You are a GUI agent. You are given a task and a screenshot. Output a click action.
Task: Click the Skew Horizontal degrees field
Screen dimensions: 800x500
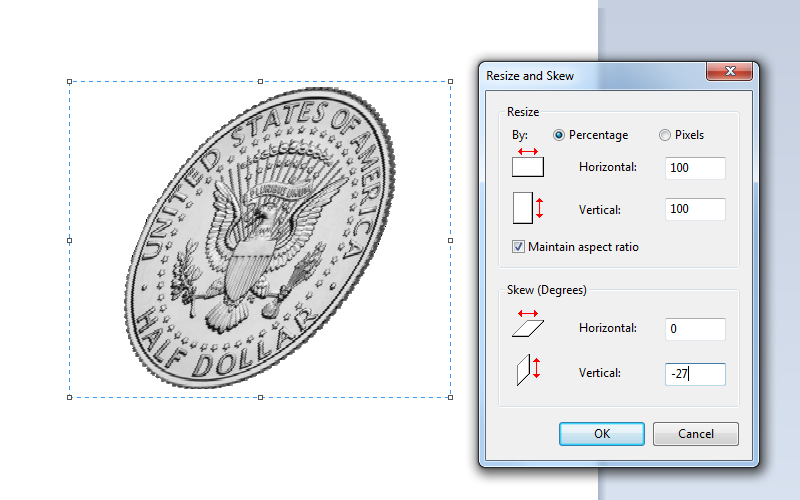695,328
